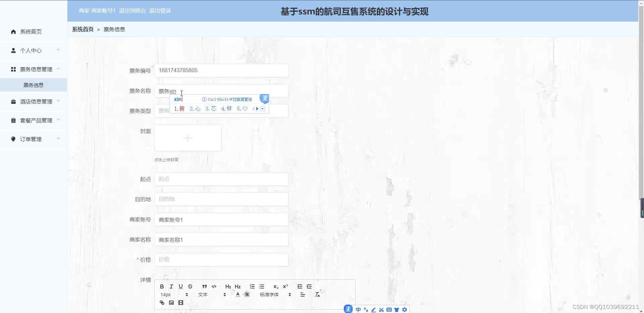
Task: Choose IME candidate 2.心
Action: [195, 109]
